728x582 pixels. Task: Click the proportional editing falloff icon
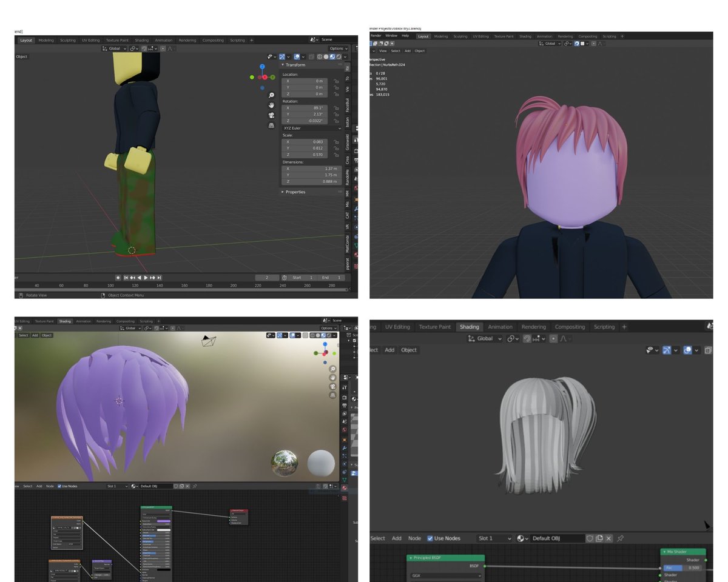pyautogui.click(x=170, y=48)
